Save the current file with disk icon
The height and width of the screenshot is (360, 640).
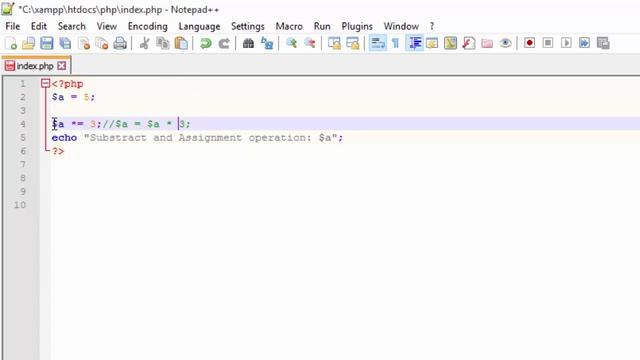coord(47,43)
